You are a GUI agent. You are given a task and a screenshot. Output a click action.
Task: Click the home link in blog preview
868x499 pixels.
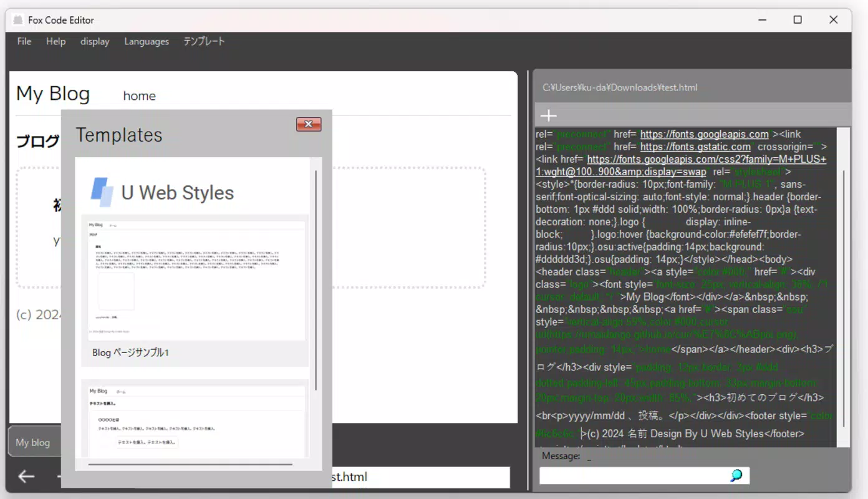[x=140, y=95]
